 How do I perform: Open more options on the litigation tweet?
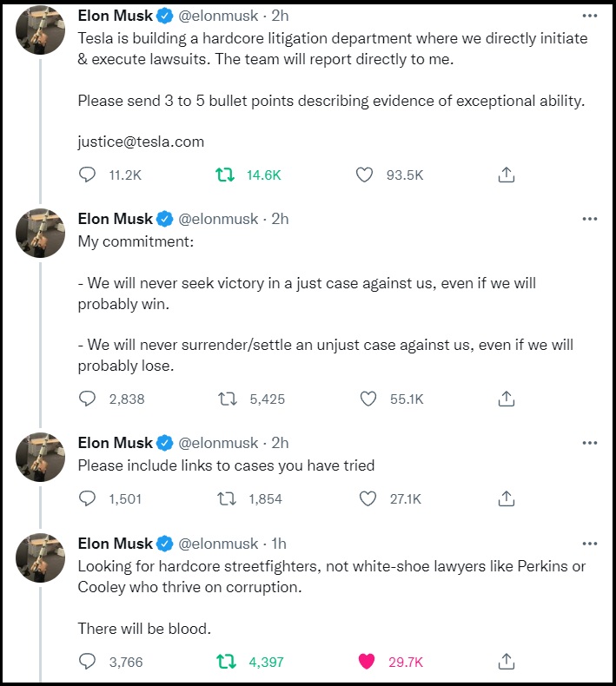(590, 16)
